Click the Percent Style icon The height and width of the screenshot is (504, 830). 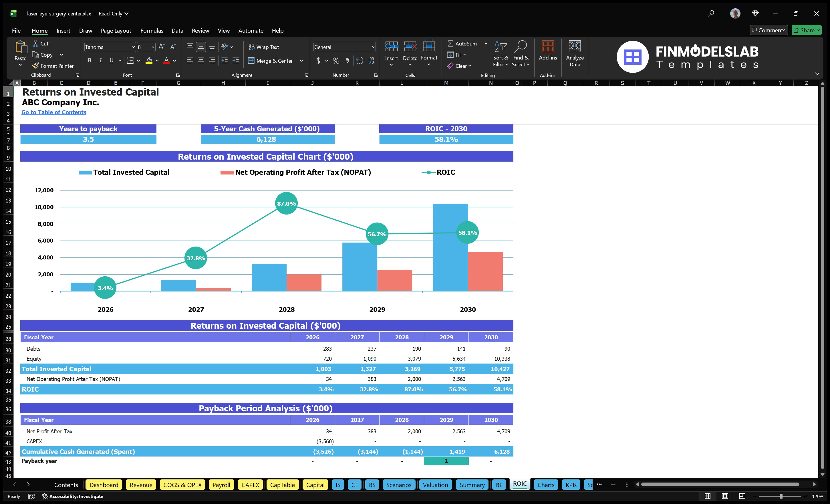coord(336,61)
